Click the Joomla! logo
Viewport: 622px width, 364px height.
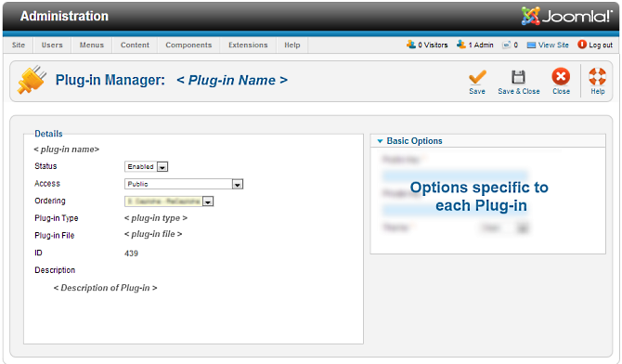point(567,16)
